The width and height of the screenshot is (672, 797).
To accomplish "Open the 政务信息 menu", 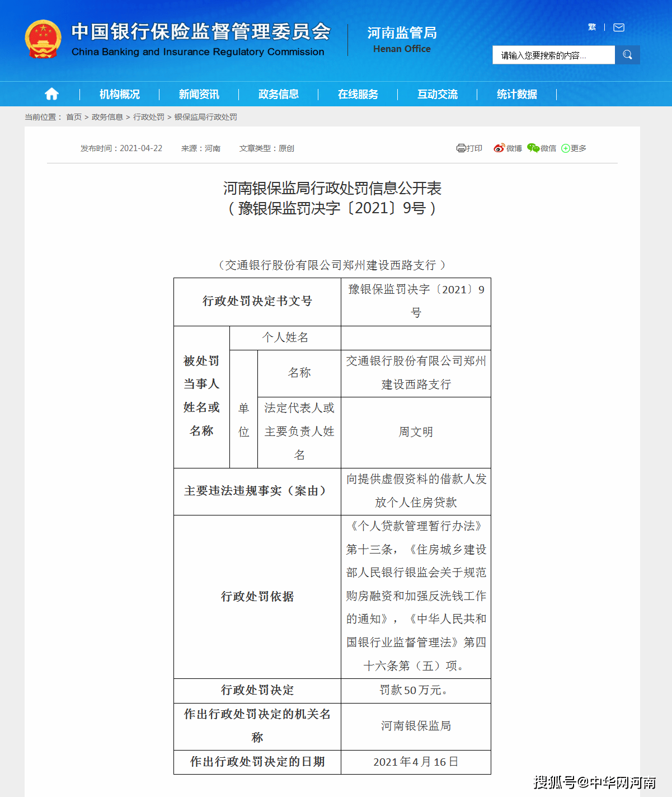I will coord(279,94).
